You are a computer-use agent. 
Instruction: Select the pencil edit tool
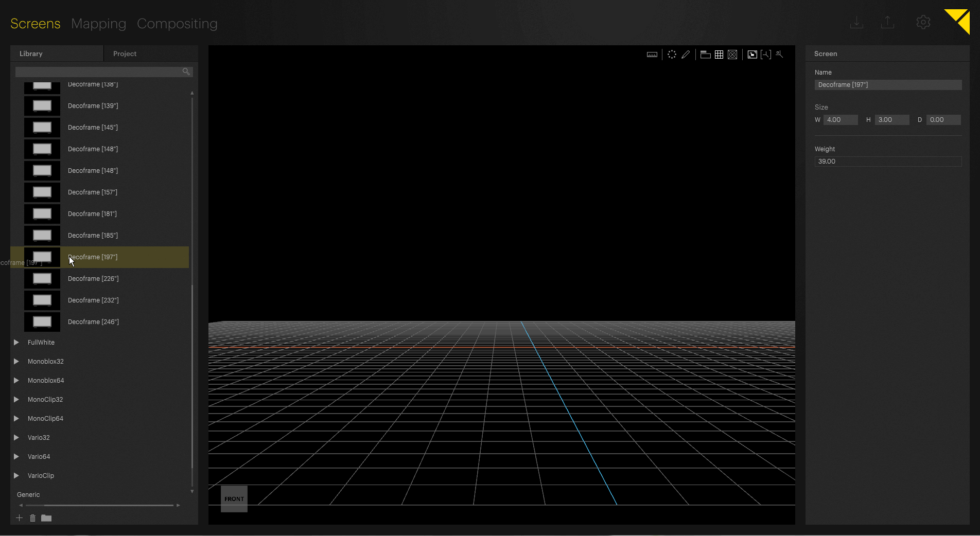(686, 55)
